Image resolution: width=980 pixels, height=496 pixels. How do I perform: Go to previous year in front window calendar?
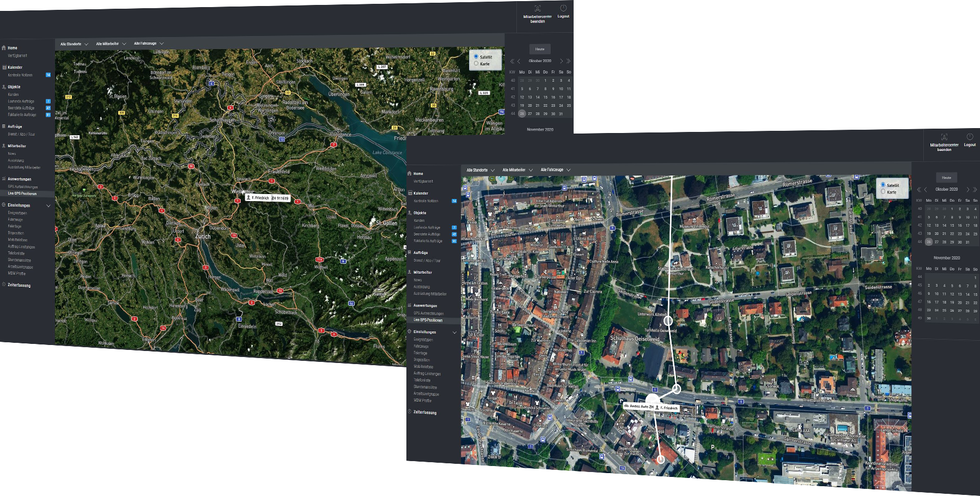point(919,190)
